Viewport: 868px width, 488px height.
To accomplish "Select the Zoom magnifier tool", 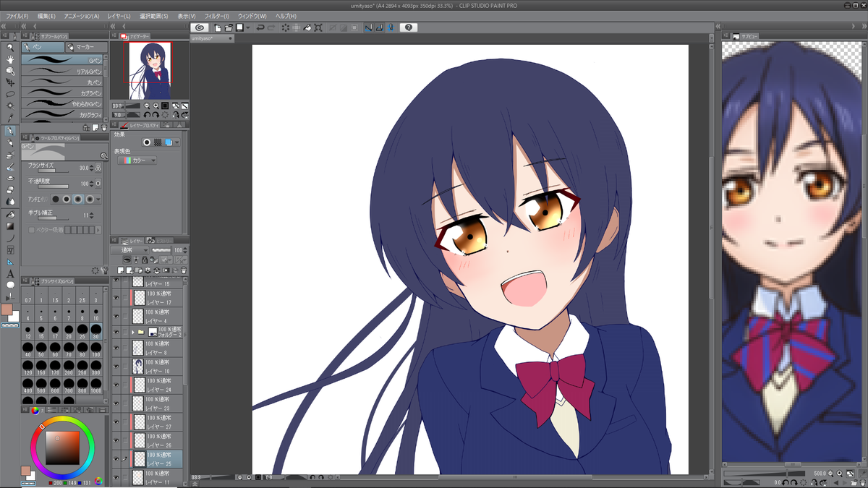I will (10, 48).
